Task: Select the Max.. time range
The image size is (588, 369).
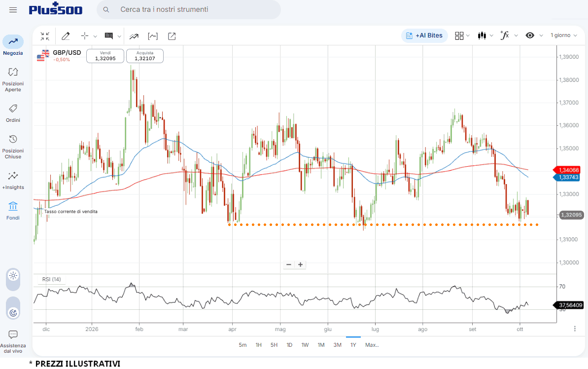Action: pos(372,345)
